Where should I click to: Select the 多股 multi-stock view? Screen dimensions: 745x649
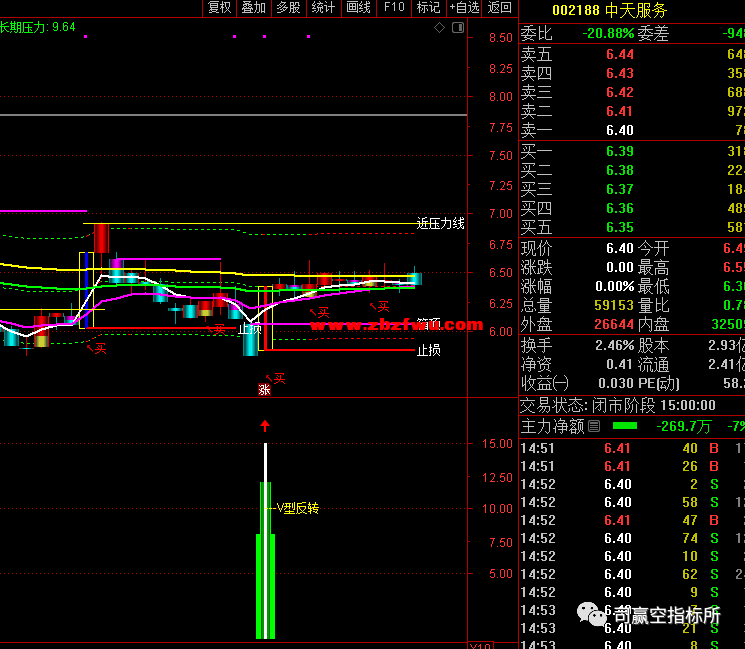(288, 8)
